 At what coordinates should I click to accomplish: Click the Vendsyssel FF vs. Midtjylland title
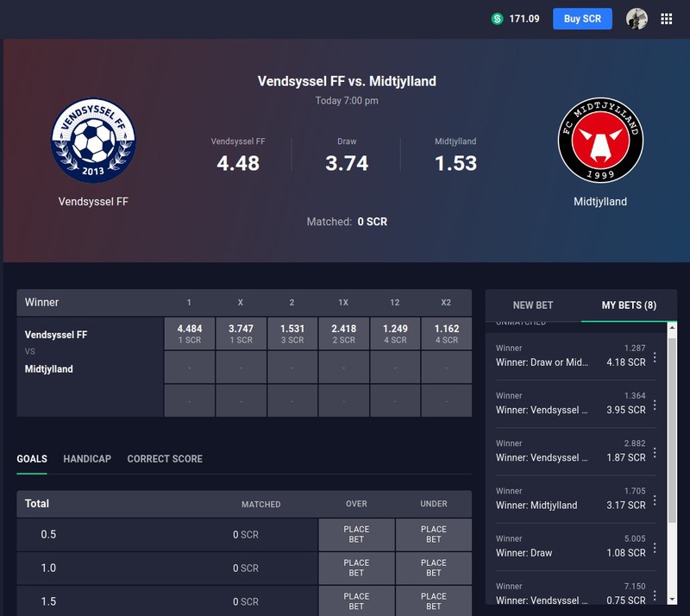(347, 81)
